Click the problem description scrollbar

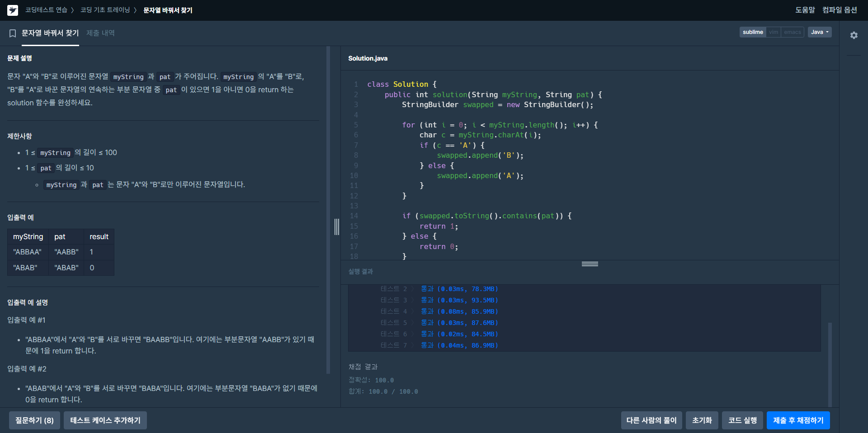coord(328,210)
